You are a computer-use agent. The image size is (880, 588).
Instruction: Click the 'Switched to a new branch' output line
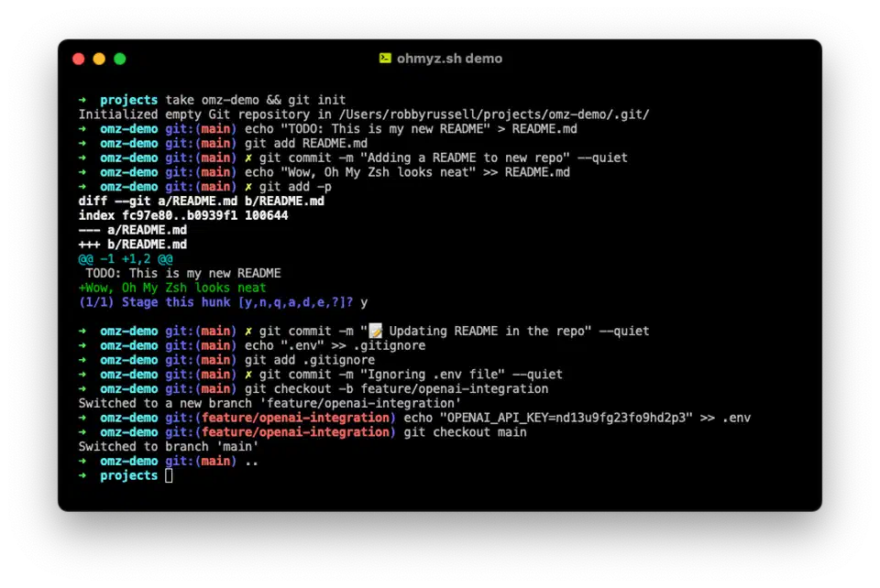[269, 404]
